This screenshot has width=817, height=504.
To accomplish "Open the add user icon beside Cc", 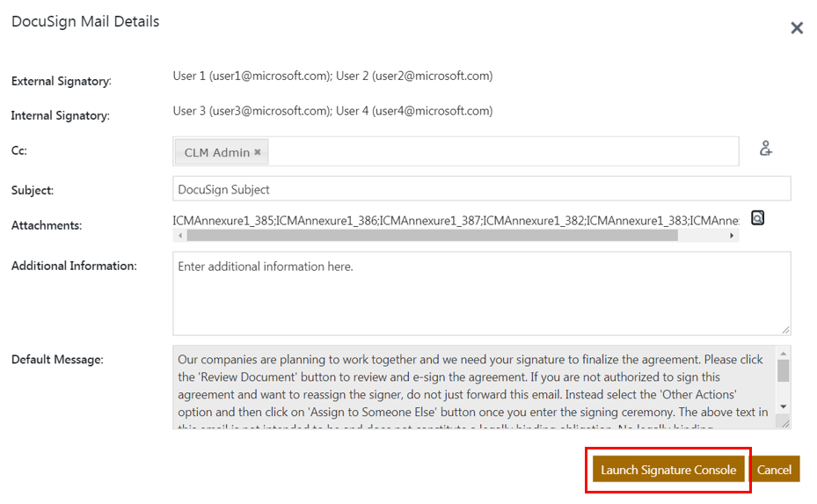I will click(765, 149).
